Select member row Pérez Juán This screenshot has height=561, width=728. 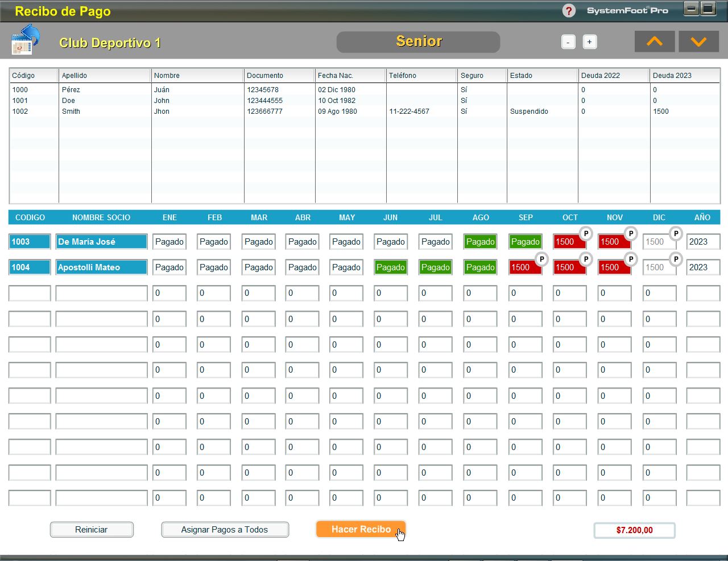pos(365,90)
